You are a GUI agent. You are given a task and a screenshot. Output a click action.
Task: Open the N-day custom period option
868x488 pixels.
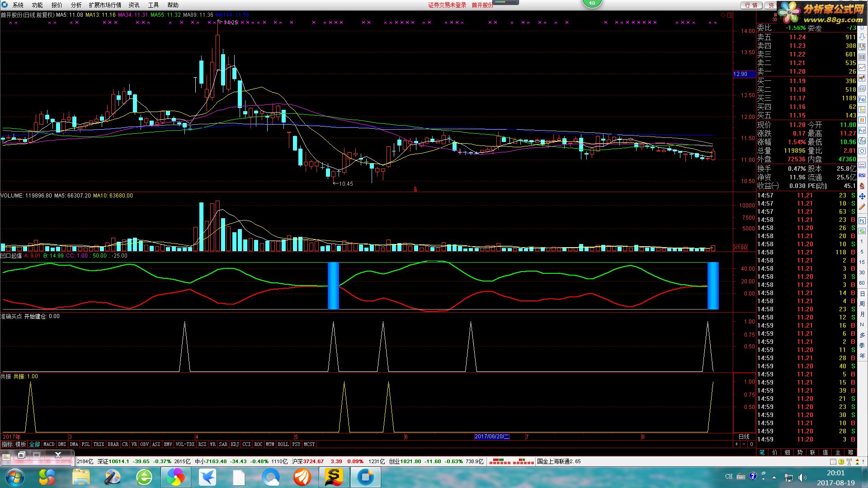tap(862, 324)
